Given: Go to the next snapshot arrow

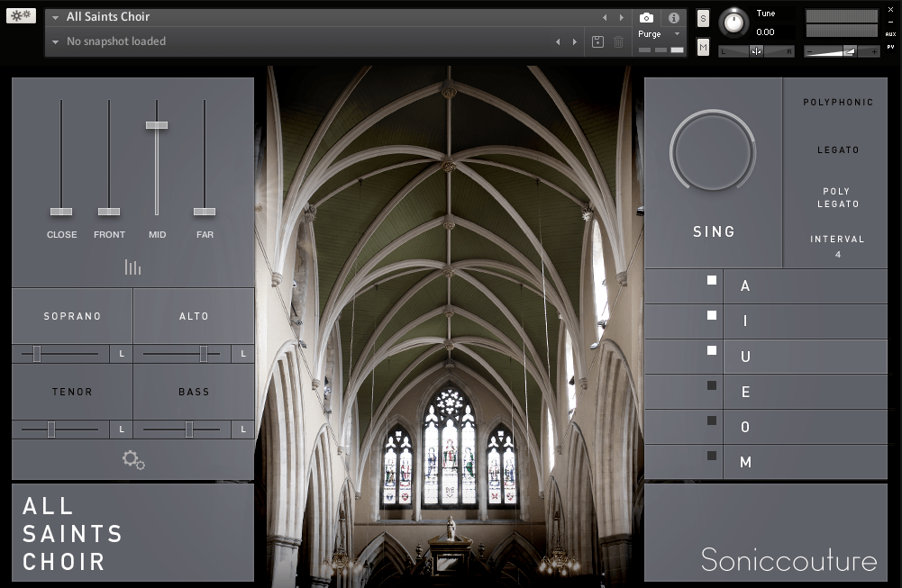Looking at the screenshot, I should point(574,41).
